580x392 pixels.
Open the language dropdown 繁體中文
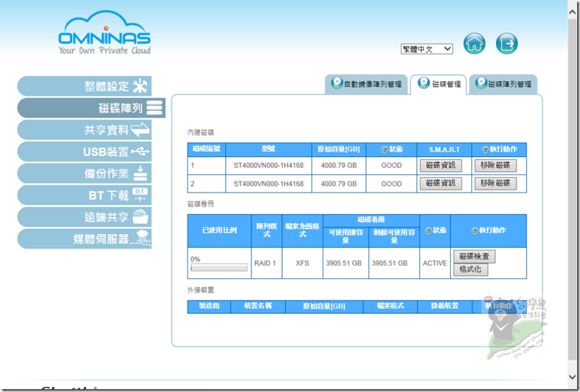pos(427,49)
